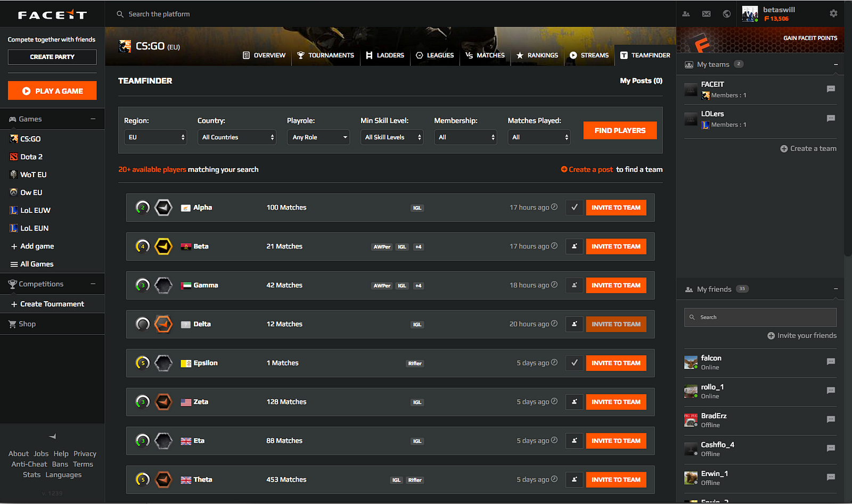The image size is (852, 504).
Task: Click the friends search field
Action: pos(760,317)
